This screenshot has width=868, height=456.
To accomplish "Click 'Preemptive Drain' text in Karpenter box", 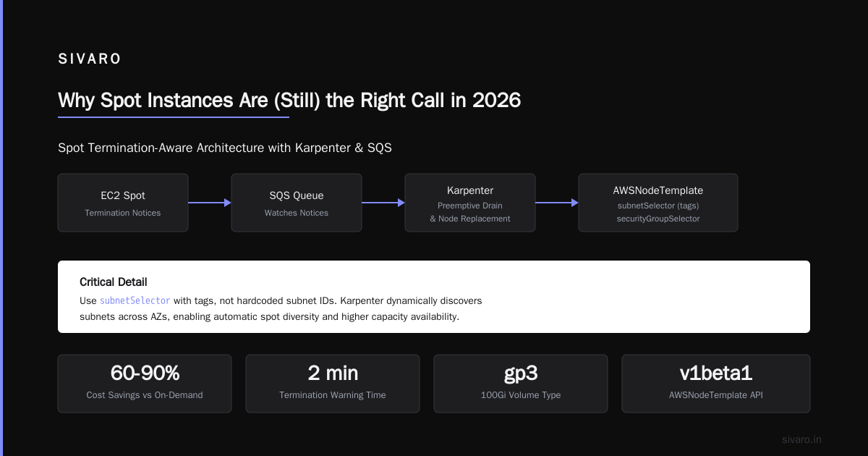I will tap(470, 206).
